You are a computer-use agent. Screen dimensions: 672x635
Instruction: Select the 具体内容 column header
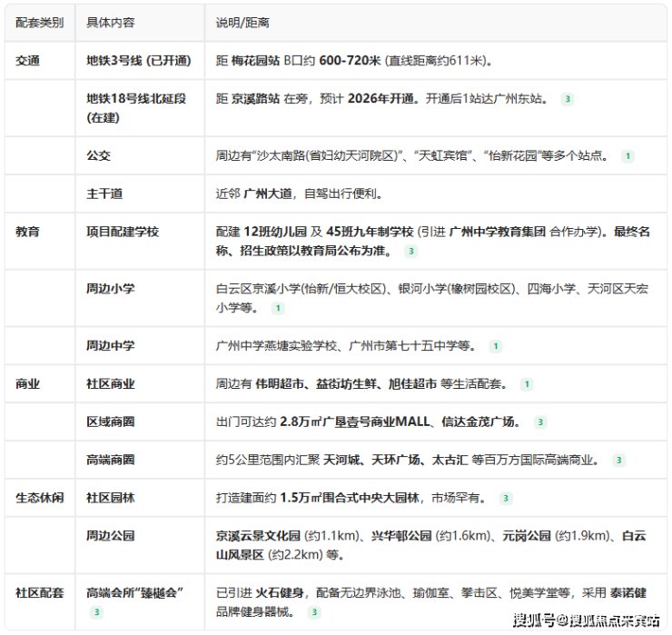(x=111, y=22)
